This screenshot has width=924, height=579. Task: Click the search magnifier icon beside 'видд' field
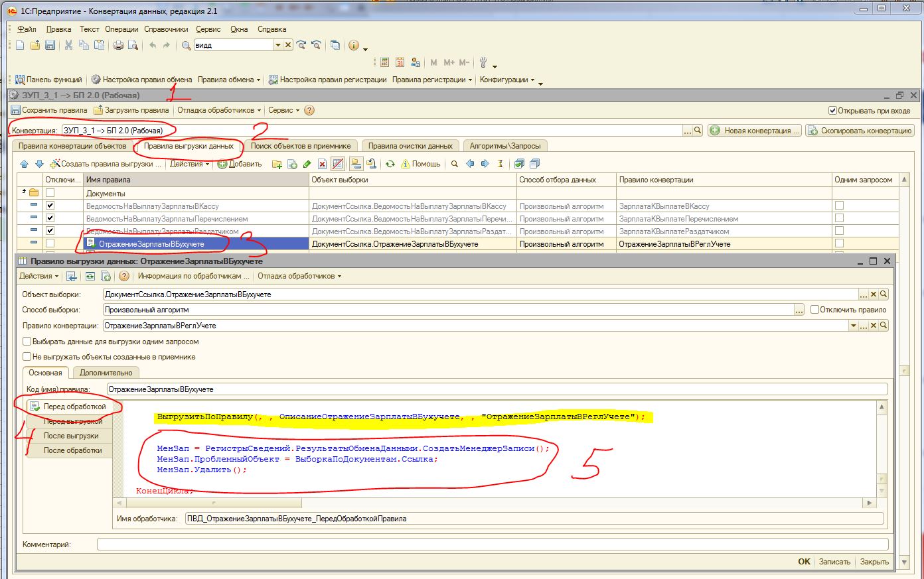click(x=187, y=45)
